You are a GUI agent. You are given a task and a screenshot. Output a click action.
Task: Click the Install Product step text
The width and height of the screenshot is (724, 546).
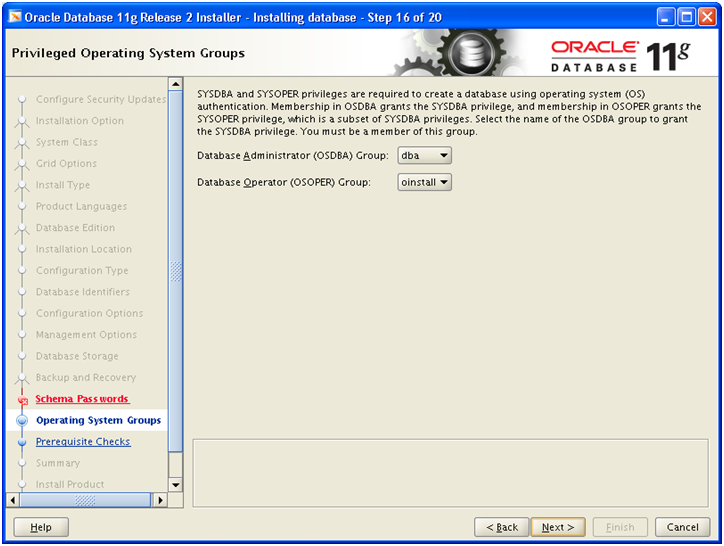pyautogui.click(x=70, y=485)
